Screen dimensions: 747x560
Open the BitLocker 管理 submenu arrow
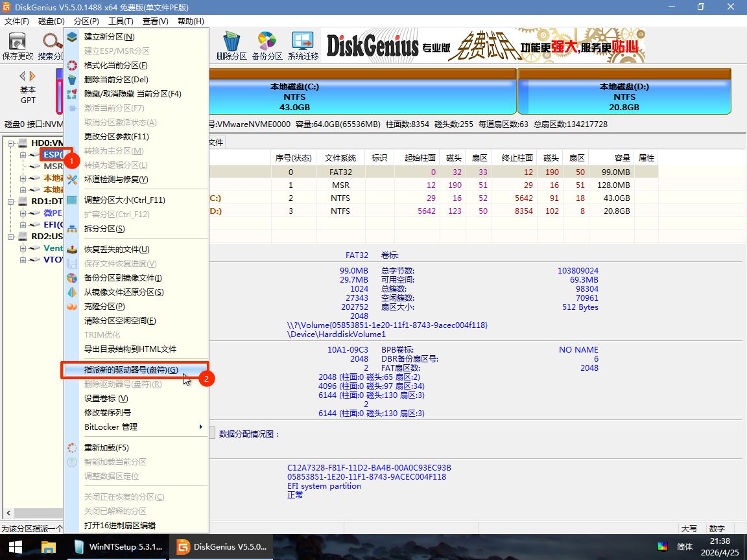(x=201, y=426)
